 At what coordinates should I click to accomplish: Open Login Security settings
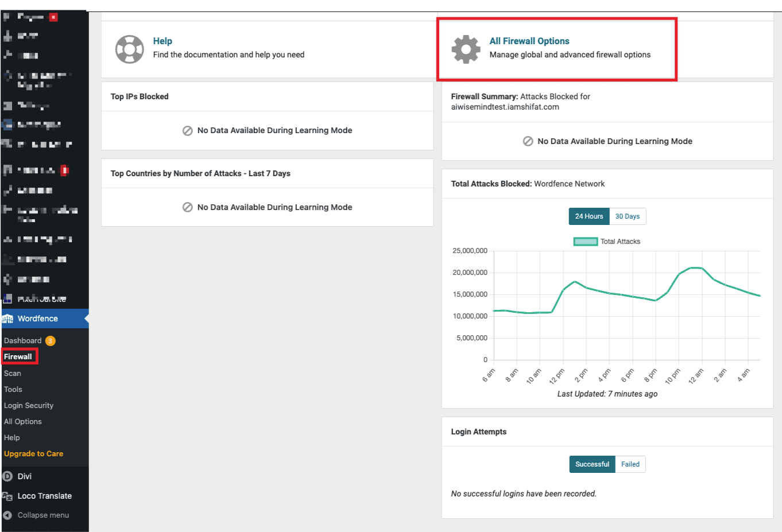tap(29, 405)
